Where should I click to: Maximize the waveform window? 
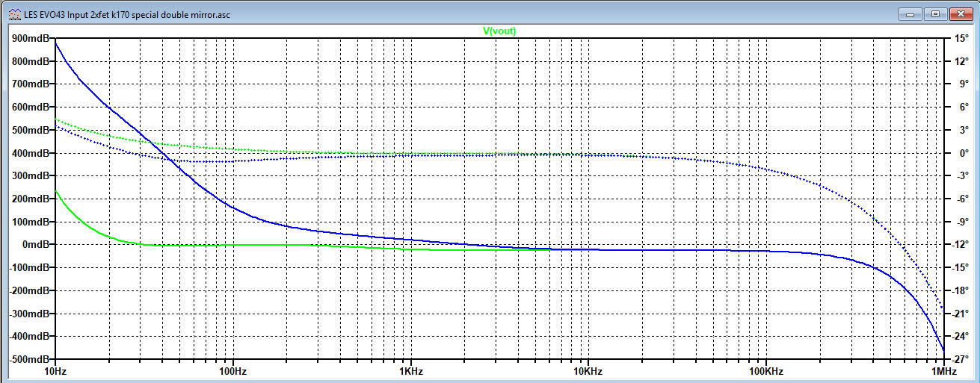[x=934, y=13]
